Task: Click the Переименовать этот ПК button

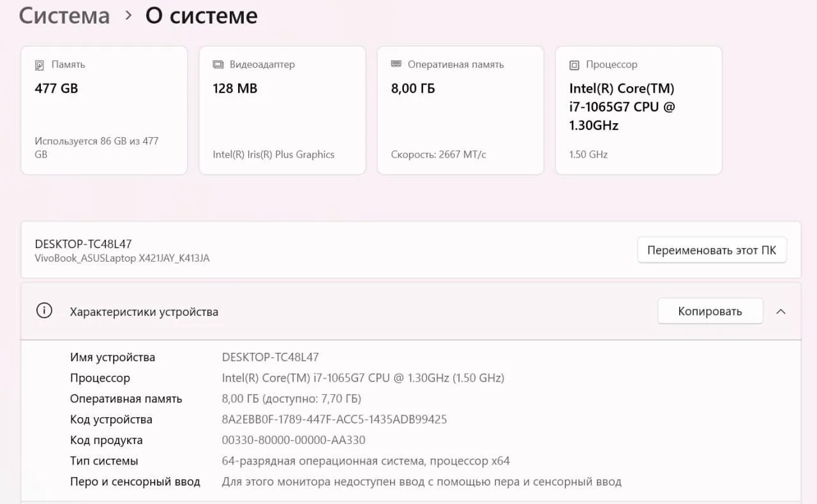Action: [x=712, y=250]
